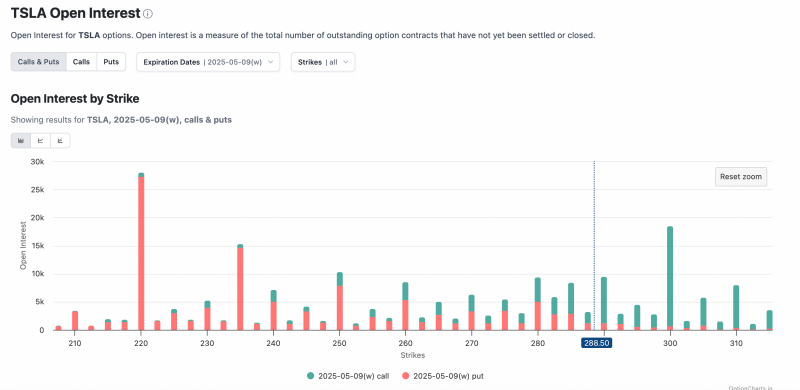This screenshot has height=390, width=800.
Task: Show only Calls
Action: click(x=81, y=62)
